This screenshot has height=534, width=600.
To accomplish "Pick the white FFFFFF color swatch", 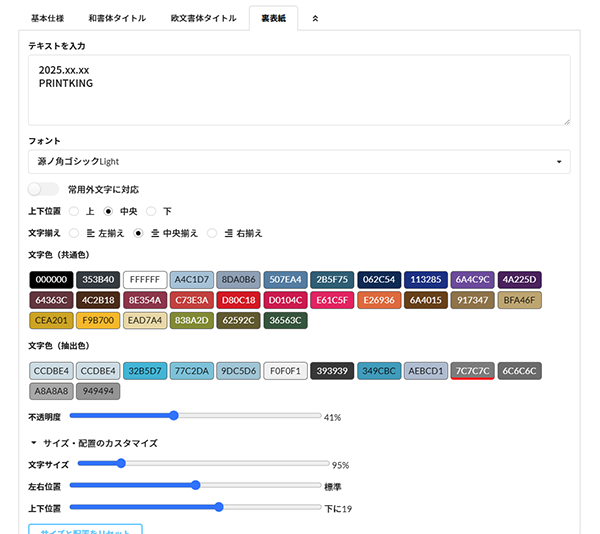I will (145, 279).
